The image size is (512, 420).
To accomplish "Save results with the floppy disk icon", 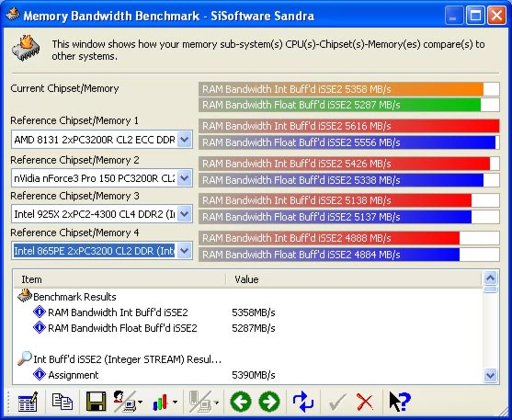I will (96, 401).
